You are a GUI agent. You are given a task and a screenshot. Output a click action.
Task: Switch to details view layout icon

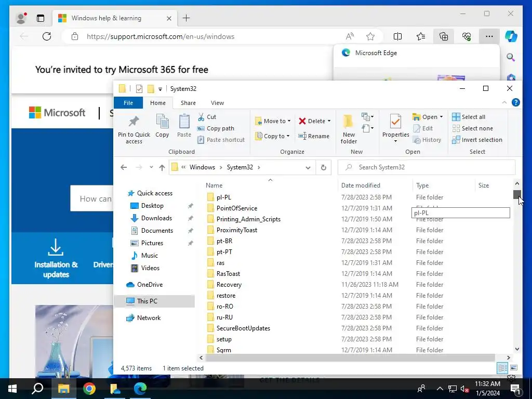pyautogui.click(x=502, y=368)
